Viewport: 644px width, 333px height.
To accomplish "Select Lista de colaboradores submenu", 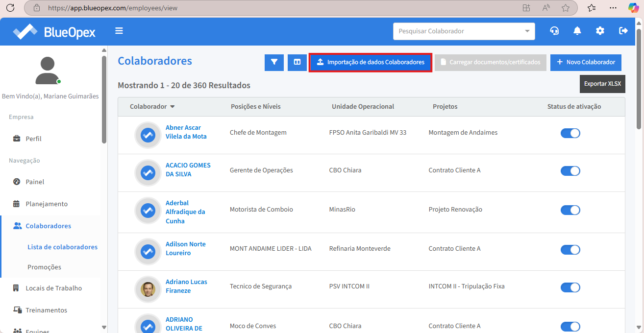I will [x=63, y=247].
